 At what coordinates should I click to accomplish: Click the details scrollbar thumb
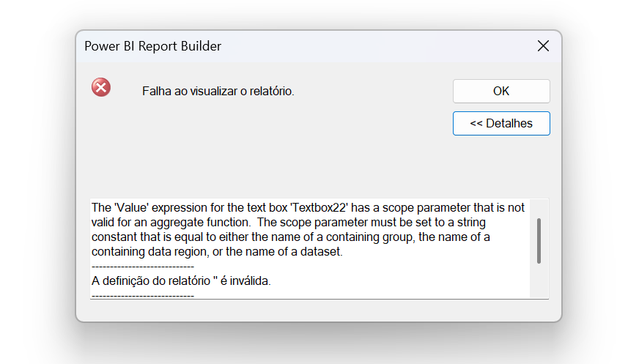[x=539, y=240]
